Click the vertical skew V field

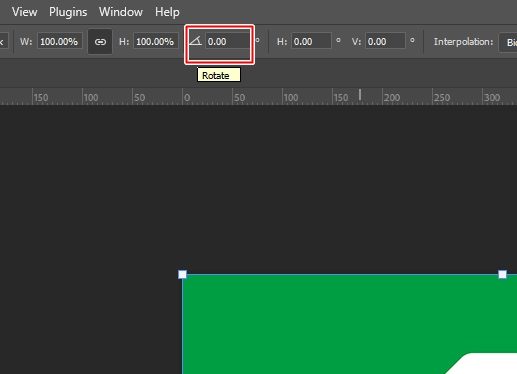point(385,41)
